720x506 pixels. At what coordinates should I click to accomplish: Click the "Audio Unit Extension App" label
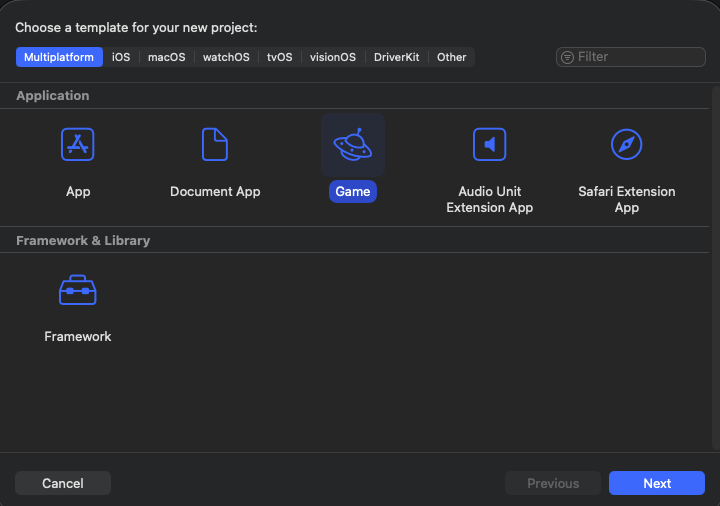[x=489, y=199]
